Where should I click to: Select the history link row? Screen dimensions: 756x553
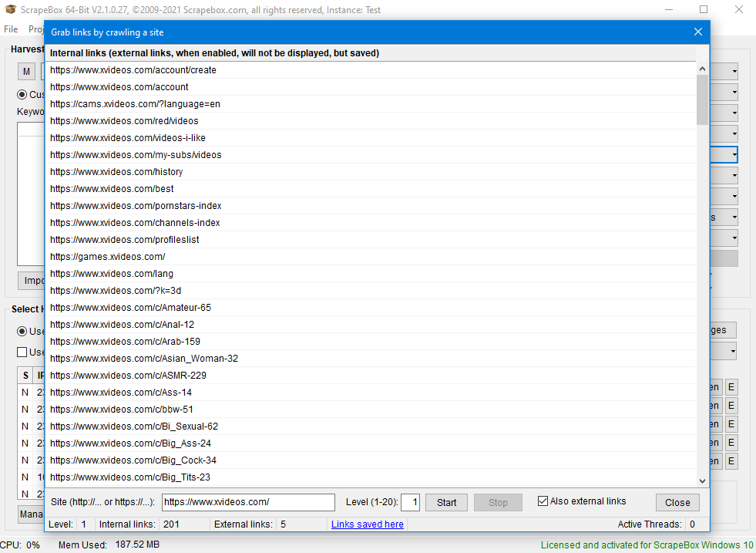370,172
